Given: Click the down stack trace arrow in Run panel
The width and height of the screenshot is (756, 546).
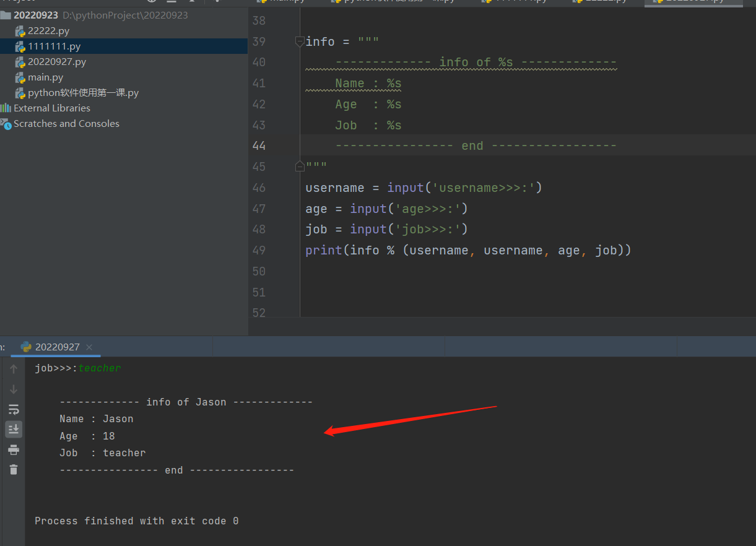Looking at the screenshot, I should tap(14, 389).
